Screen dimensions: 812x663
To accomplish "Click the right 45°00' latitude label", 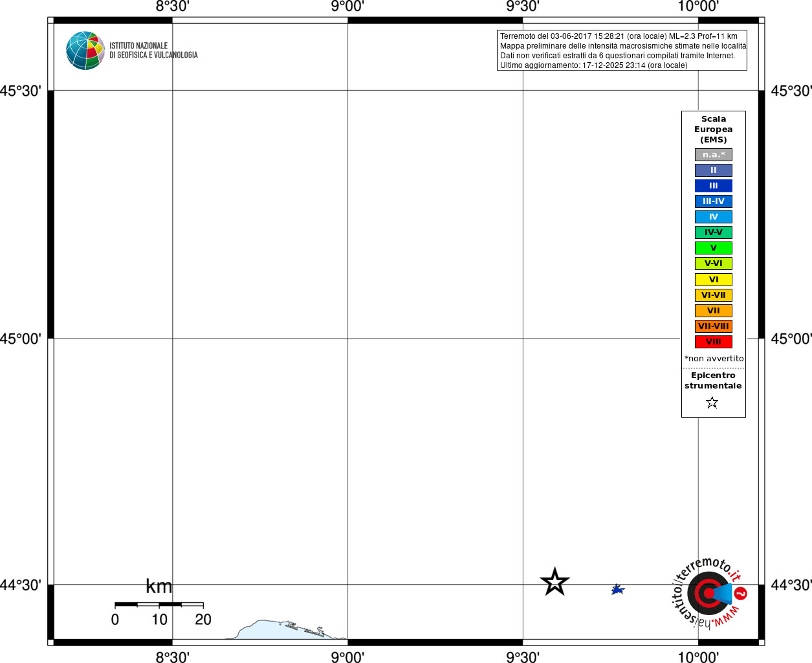I will pyautogui.click(x=791, y=339).
